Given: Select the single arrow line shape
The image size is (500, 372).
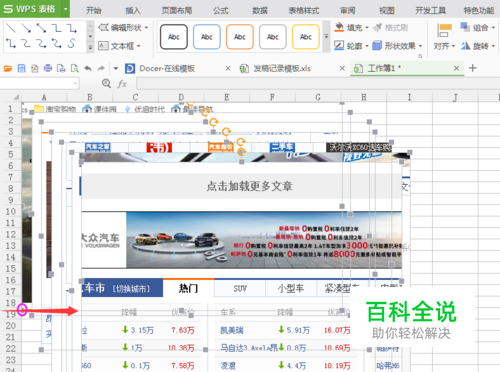Looking at the screenshot, I should pos(26,28).
